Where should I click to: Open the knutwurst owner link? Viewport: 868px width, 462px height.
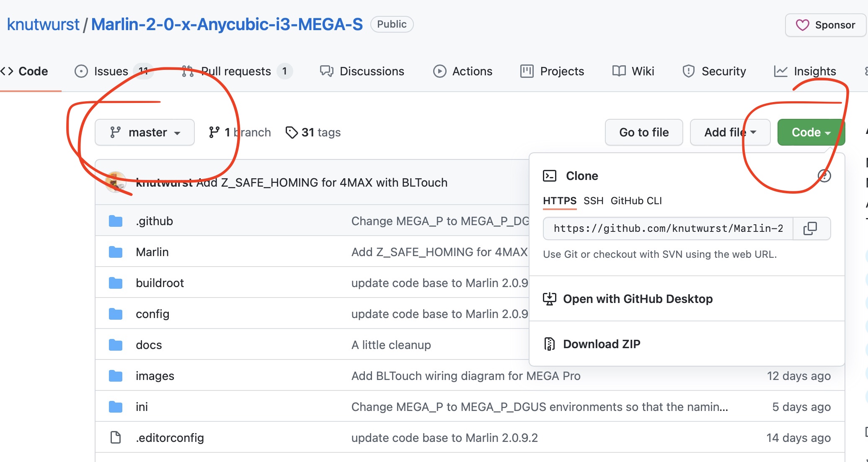click(x=43, y=24)
